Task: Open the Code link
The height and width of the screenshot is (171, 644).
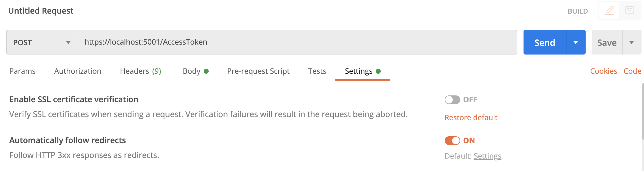Action: coord(632,71)
